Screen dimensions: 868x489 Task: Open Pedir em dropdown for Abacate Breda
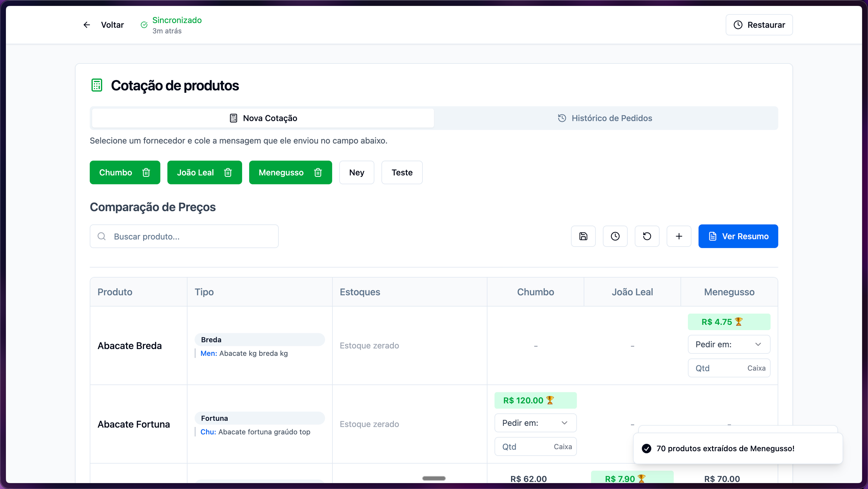pos(729,344)
